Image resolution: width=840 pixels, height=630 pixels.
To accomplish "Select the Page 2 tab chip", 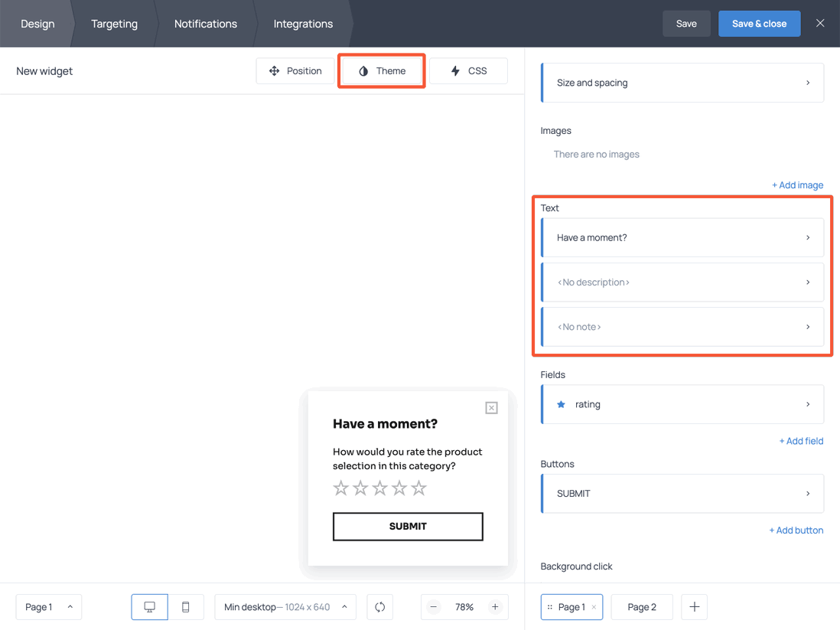I will click(x=642, y=606).
